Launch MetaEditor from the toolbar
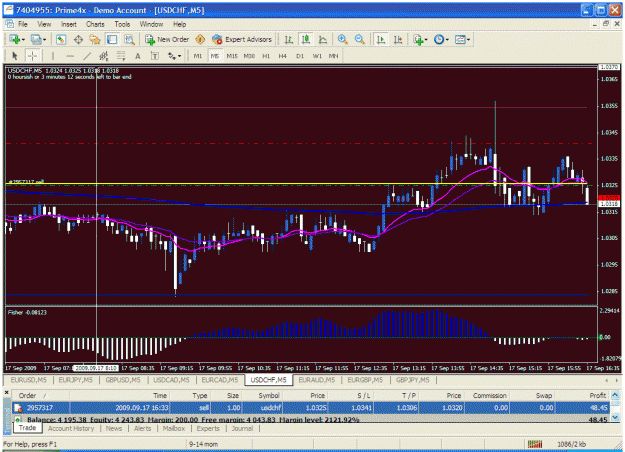This screenshot has height=452, width=625. tap(200, 39)
